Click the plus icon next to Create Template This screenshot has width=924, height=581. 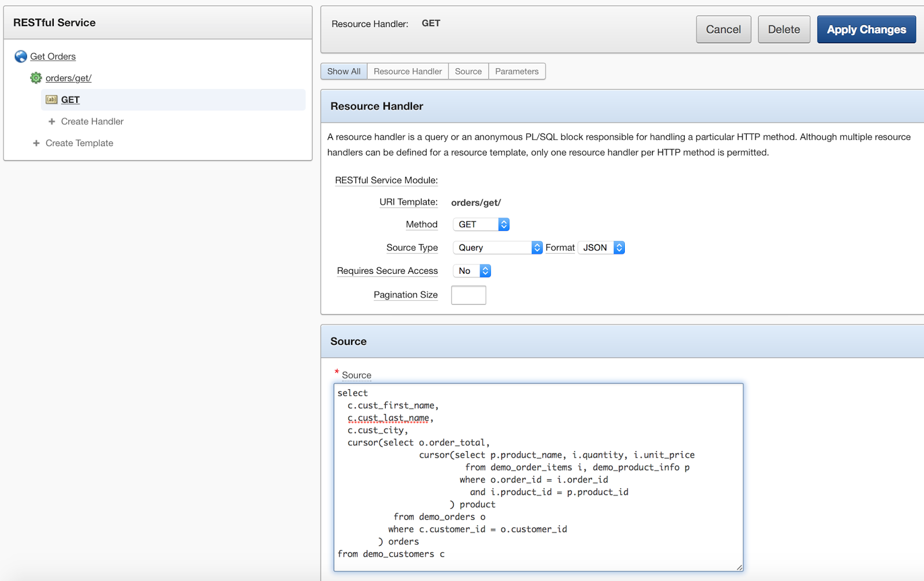pos(36,143)
